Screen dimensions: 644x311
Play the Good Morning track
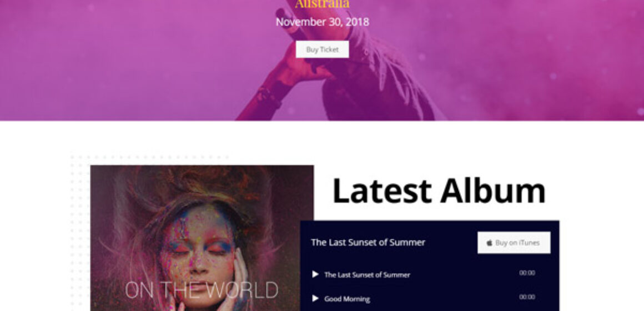(315, 298)
